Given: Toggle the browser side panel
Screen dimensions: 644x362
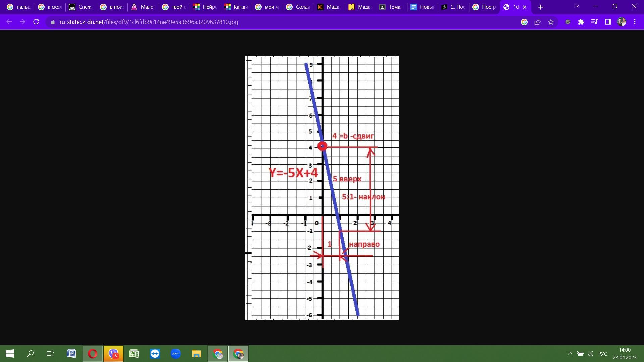Looking at the screenshot, I should 608,22.
